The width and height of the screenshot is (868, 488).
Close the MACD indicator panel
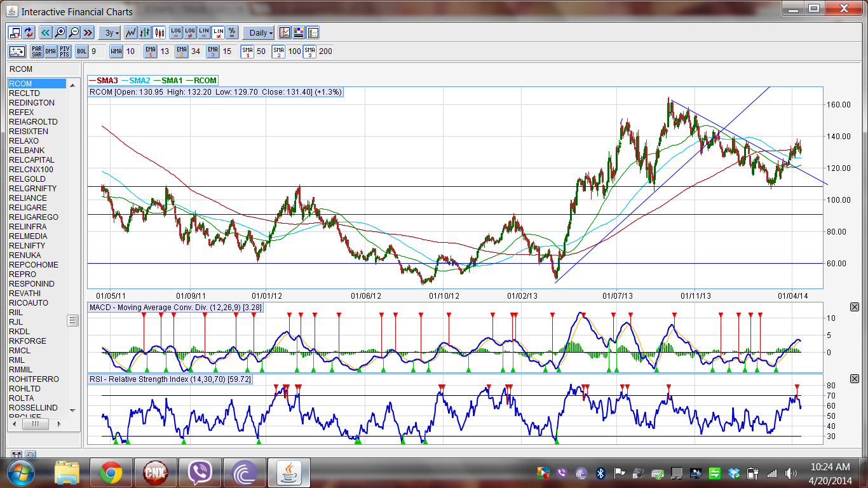[854, 307]
